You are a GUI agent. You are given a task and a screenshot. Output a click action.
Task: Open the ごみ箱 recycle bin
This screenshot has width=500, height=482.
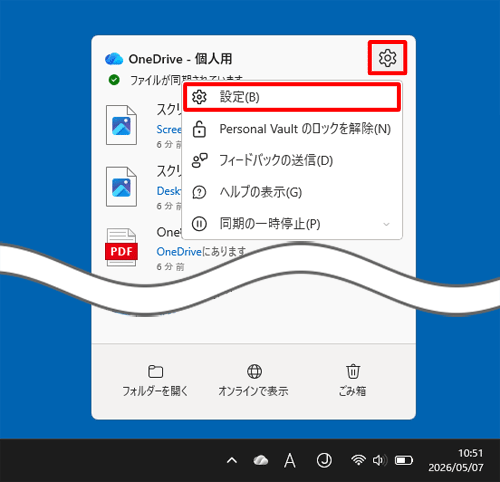[353, 381]
